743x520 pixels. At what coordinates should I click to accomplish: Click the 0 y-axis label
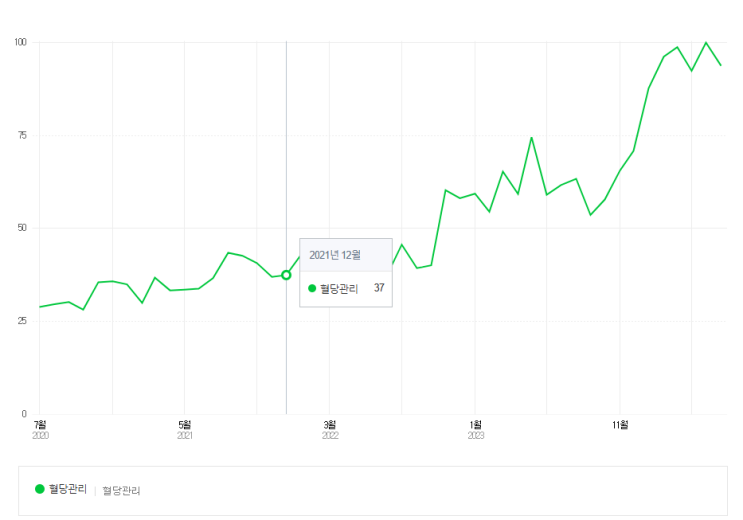click(x=24, y=413)
